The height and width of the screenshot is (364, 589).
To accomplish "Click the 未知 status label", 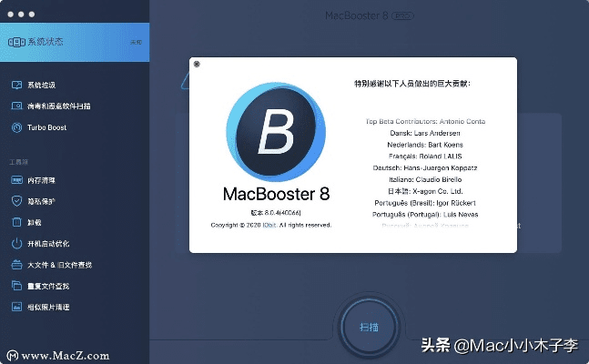I will [x=136, y=43].
